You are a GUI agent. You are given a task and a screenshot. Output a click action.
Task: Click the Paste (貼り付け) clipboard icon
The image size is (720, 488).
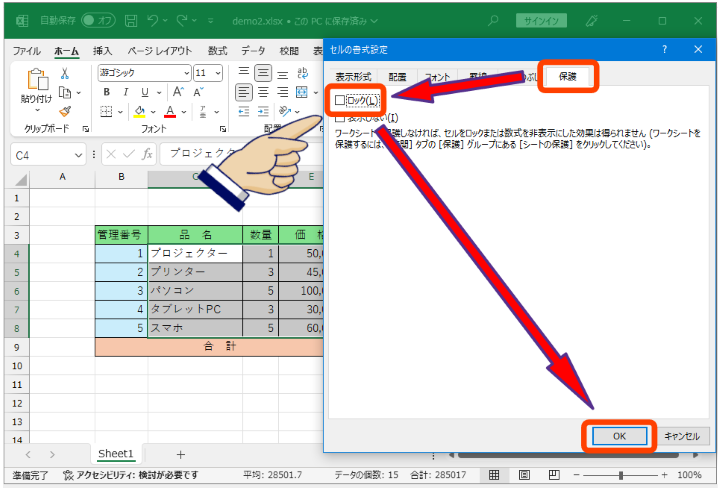pyautogui.click(x=38, y=80)
